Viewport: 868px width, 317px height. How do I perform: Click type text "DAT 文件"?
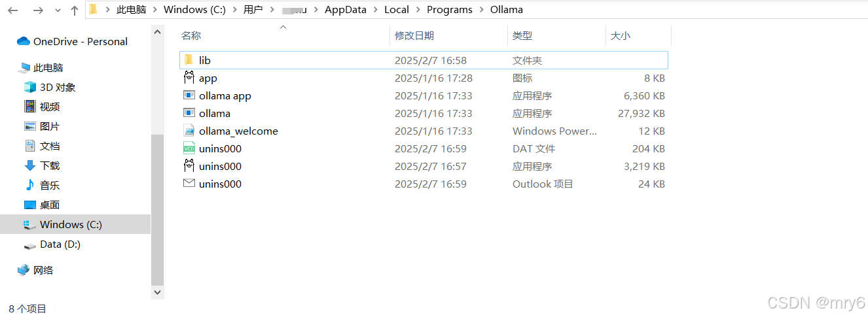534,149
